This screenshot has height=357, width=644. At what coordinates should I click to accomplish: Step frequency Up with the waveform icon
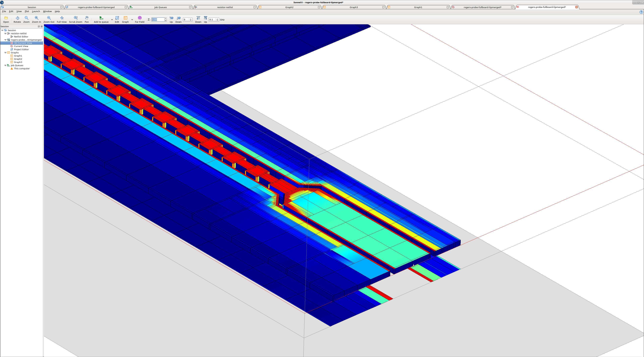[x=205, y=19]
